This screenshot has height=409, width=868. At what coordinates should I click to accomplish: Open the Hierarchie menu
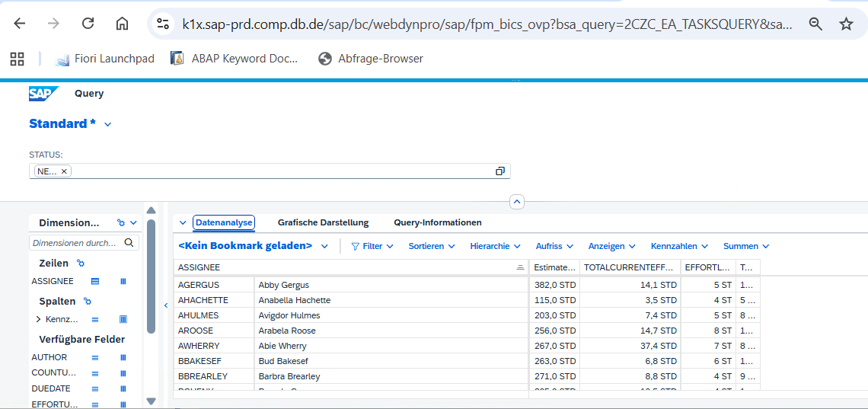496,246
